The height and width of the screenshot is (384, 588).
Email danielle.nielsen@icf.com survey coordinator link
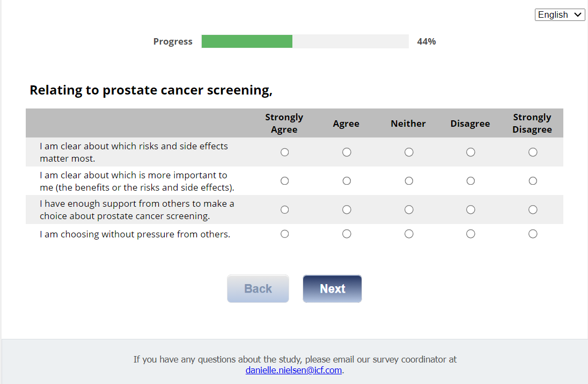293,370
